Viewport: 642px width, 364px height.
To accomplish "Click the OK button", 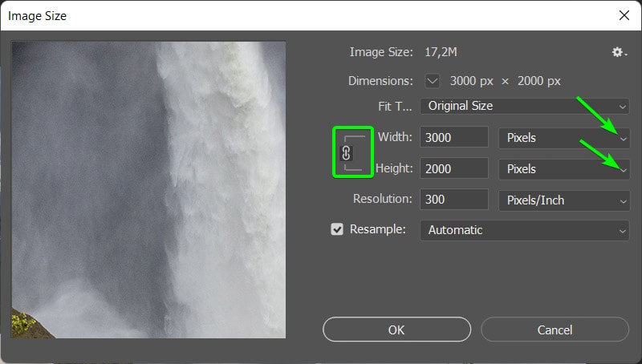I will click(396, 330).
